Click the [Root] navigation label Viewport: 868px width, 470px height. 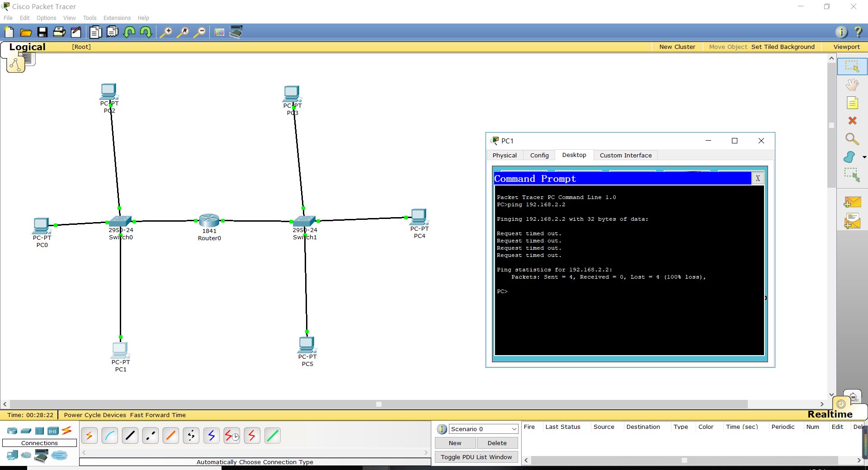(x=81, y=47)
